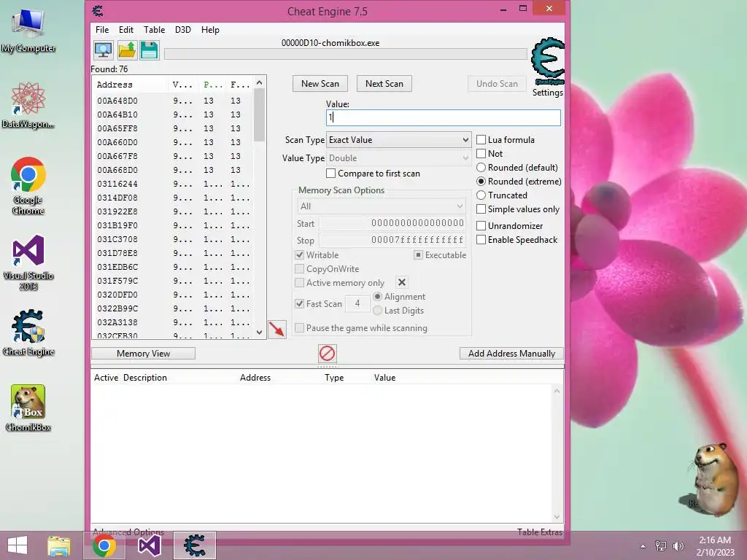
Task: Click results list scroll down arrow
Action: tap(259, 332)
